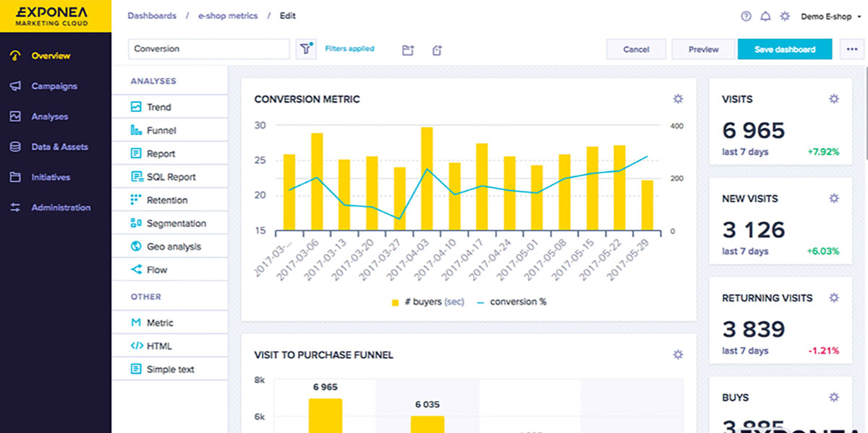868x433 pixels.
Task: Click the add-to-folder icon
Action: tap(408, 50)
